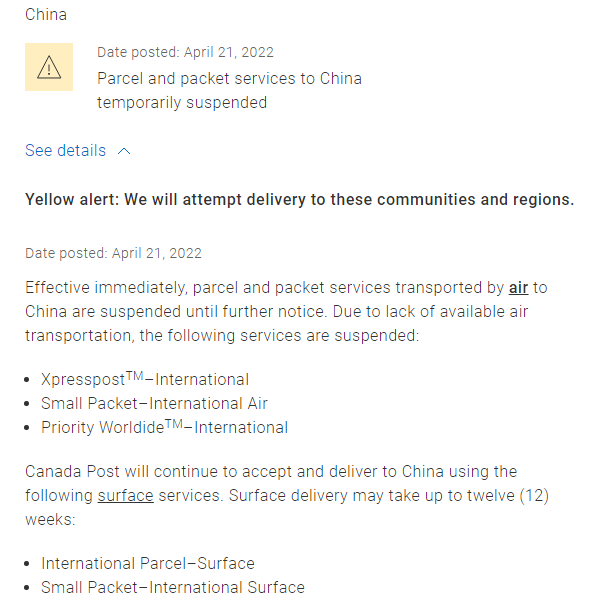Select Small Packet–International Air list item

click(154, 403)
